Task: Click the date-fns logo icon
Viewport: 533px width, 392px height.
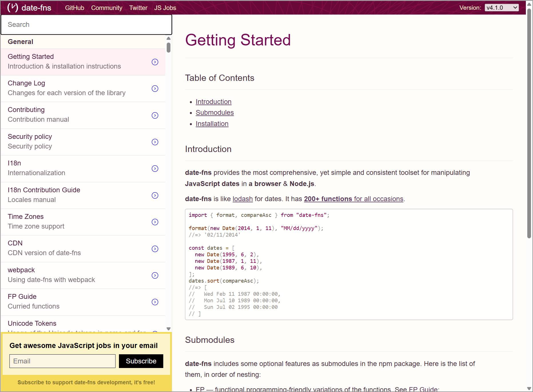Action: click(x=13, y=7)
